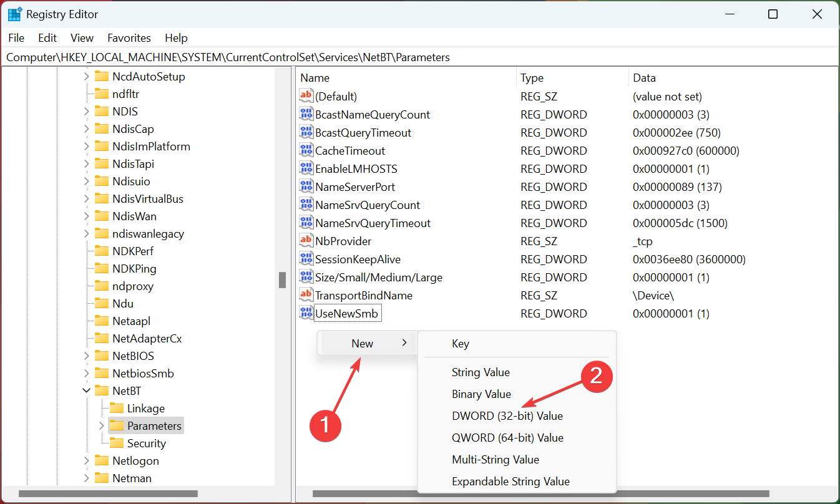Expand the Netlogon key chevron
Viewport: 840px width, 504px height.
87,460
